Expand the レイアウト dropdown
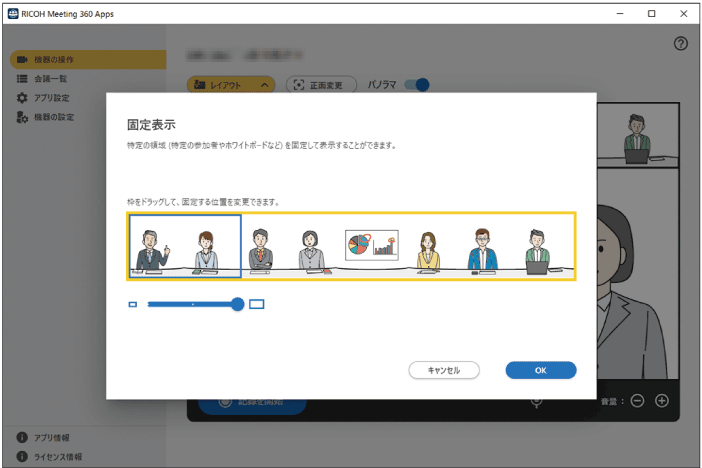Viewport: 702px width, 468px height. pyautogui.click(x=231, y=85)
